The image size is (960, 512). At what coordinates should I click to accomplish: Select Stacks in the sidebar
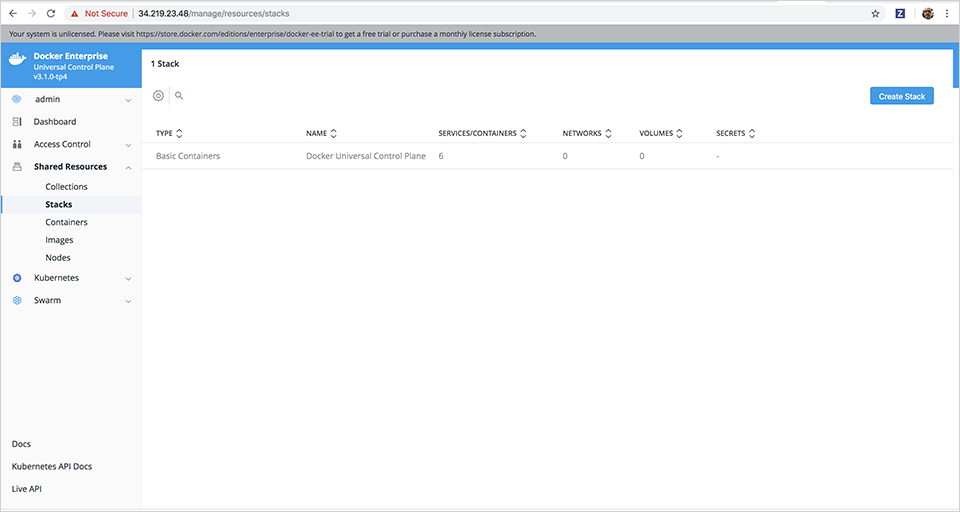click(59, 205)
